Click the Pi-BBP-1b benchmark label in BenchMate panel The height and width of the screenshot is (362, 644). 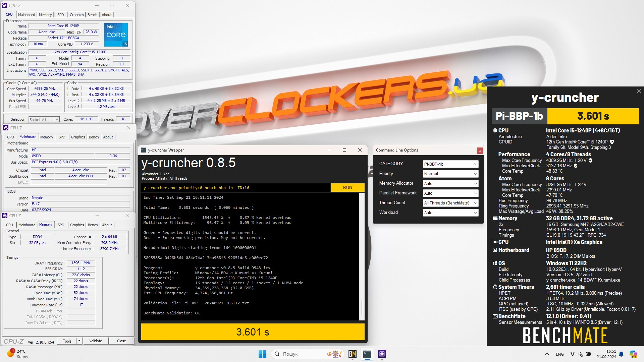[519, 116]
